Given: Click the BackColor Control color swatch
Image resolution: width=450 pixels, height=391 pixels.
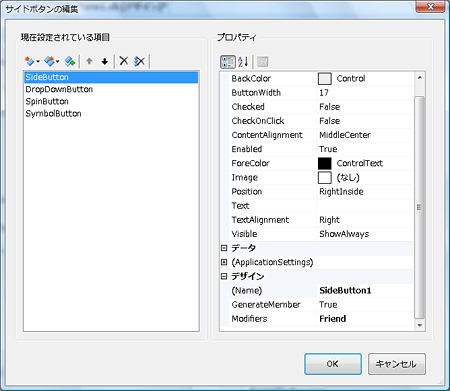Looking at the screenshot, I should click(x=325, y=79).
